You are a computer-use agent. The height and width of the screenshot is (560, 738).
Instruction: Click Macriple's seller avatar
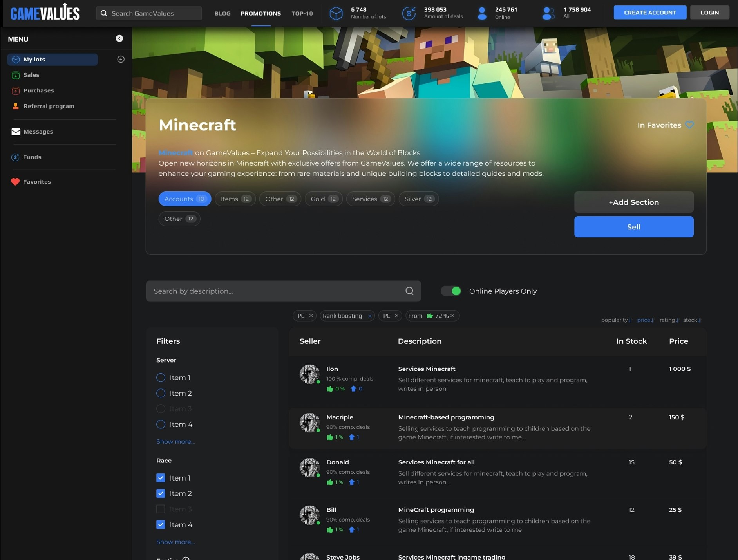(x=309, y=423)
